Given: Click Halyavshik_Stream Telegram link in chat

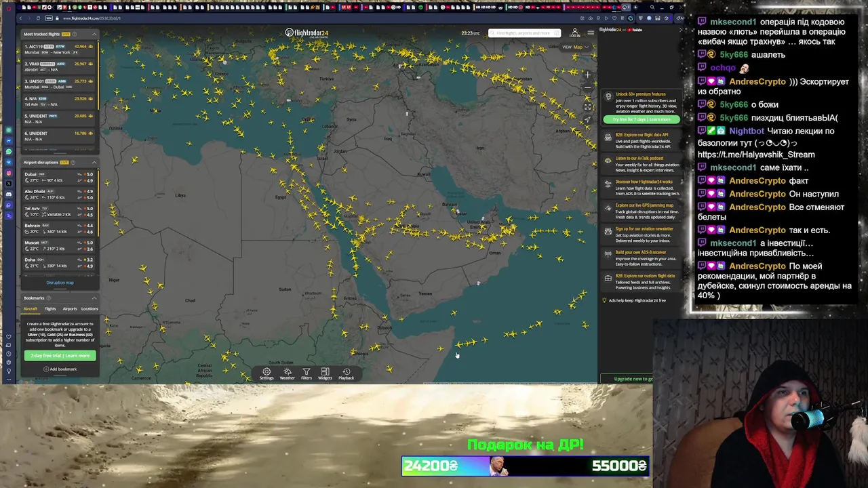Looking at the screenshot, I should (756, 155).
